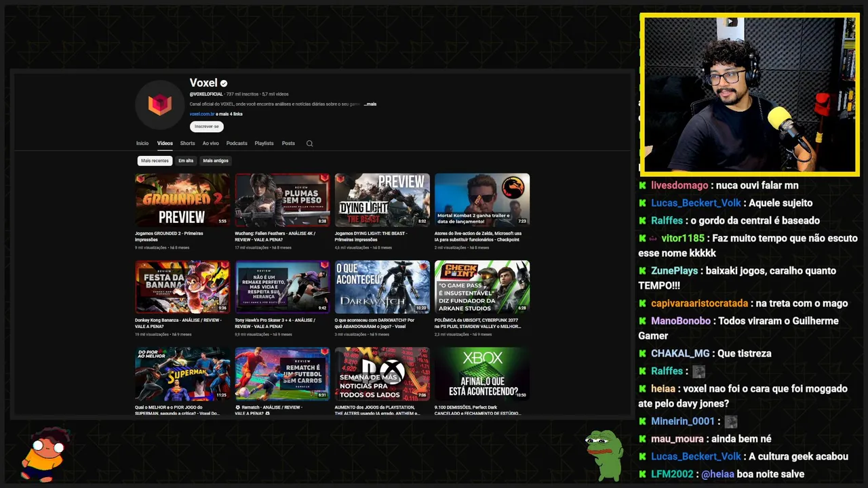Click username livesdomago in chat

click(679, 185)
